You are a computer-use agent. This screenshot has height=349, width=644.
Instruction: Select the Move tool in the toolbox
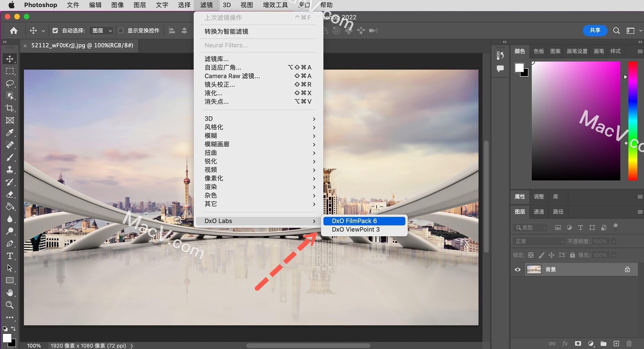click(x=10, y=59)
